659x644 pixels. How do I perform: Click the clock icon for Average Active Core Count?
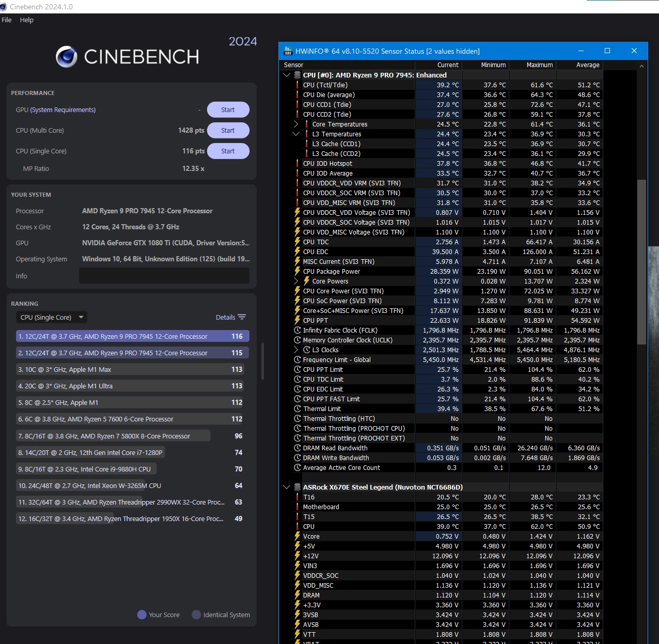297,467
